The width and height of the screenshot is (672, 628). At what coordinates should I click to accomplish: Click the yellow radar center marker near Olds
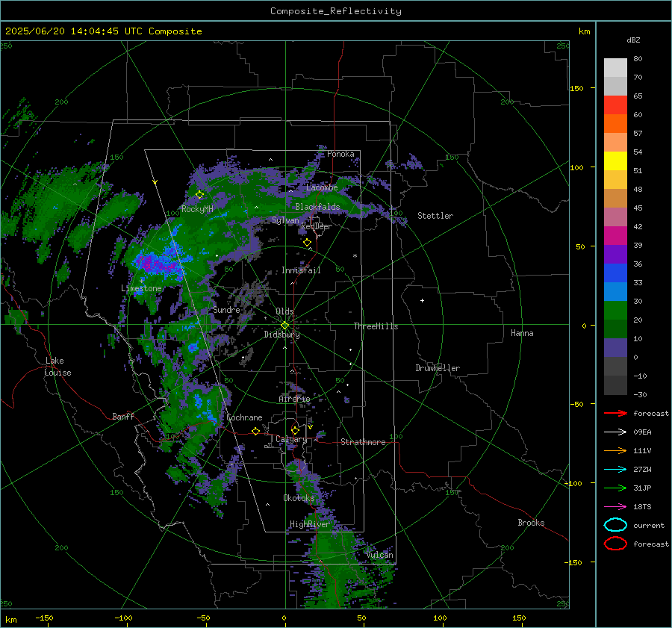tap(284, 326)
